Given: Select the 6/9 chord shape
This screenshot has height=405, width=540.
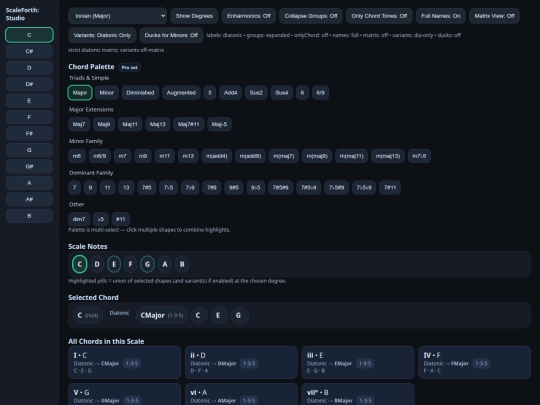Looking at the screenshot, I should click(x=320, y=93).
